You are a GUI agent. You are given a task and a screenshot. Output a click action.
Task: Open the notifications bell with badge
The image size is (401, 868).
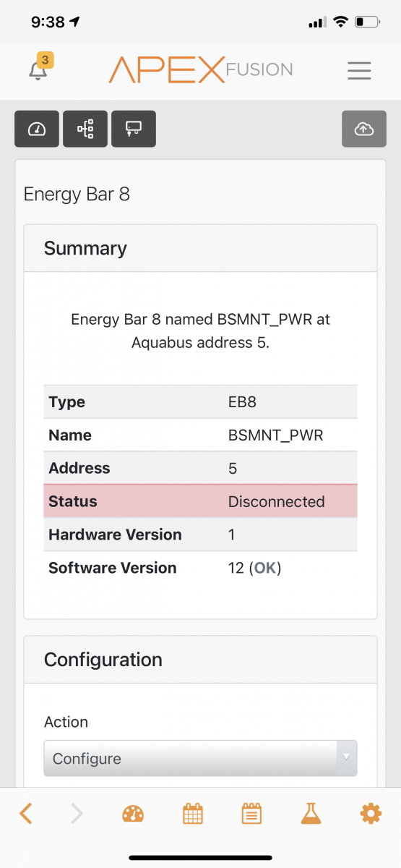(40, 69)
